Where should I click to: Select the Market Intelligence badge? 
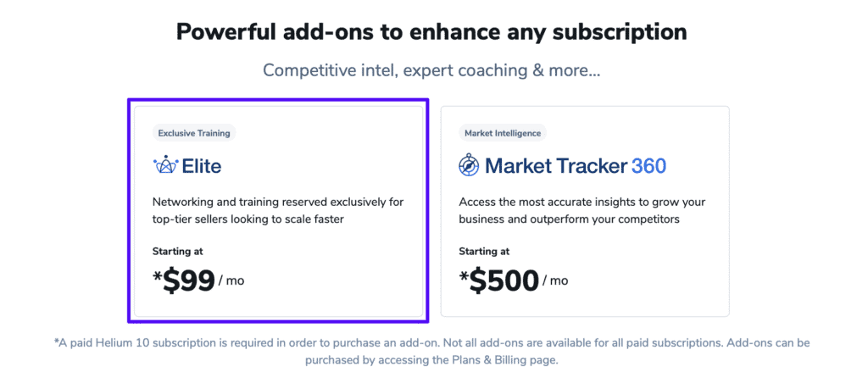click(x=504, y=132)
